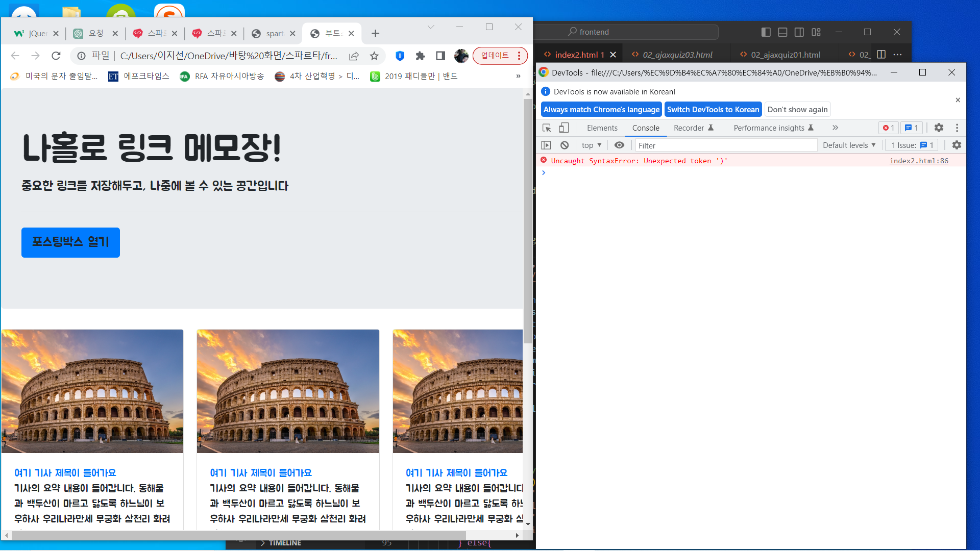Open the Bitwarden shield extension
Image resolution: width=980 pixels, height=551 pixels.
[x=400, y=56]
